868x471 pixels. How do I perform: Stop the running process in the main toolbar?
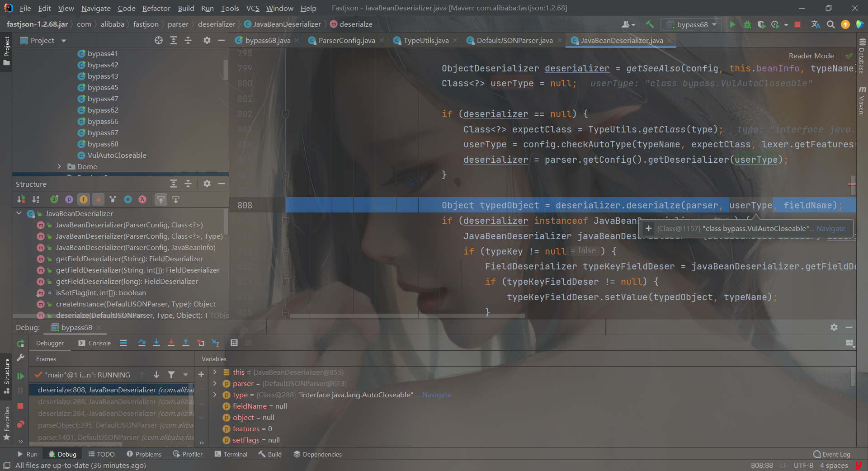(797, 24)
